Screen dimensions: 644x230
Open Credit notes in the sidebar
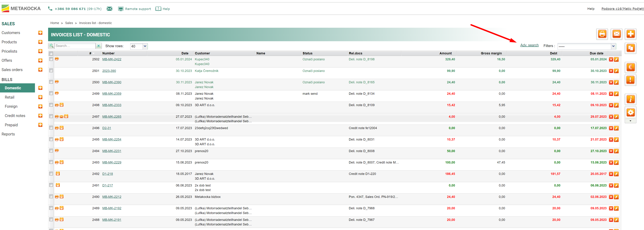(x=15, y=116)
